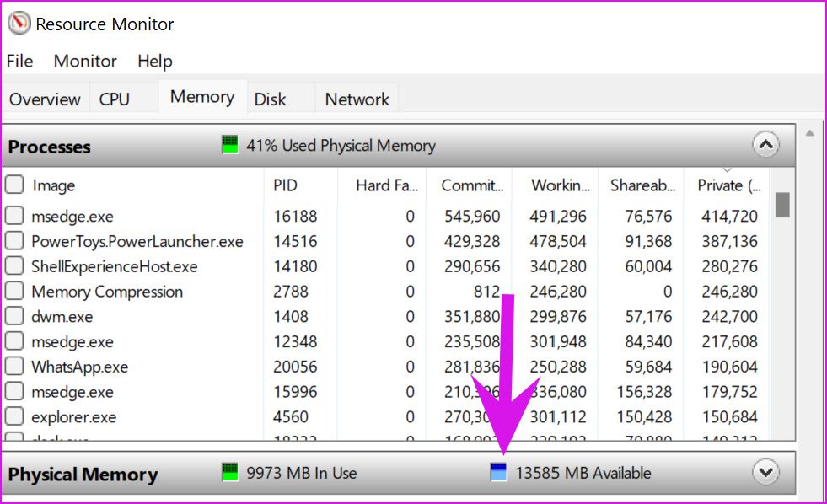
Task: Sort processes by the PID column
Action: [287, 185]
